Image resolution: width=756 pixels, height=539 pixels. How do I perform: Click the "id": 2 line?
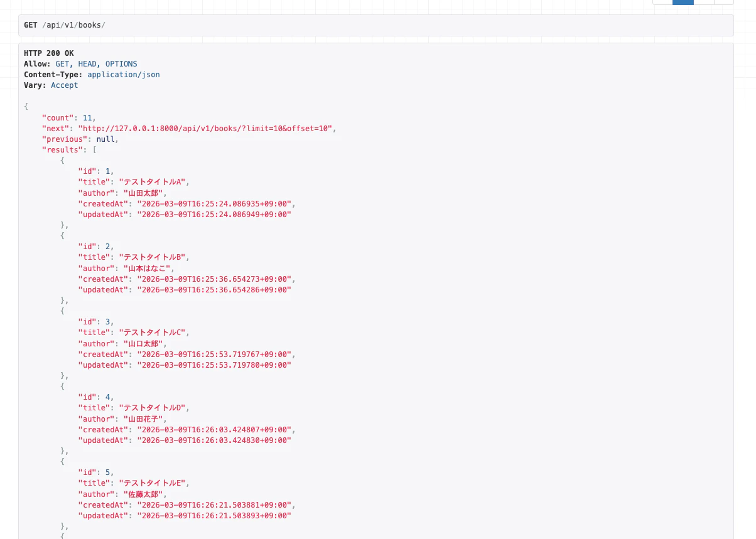pyautogui.click(x=96, y=247)
